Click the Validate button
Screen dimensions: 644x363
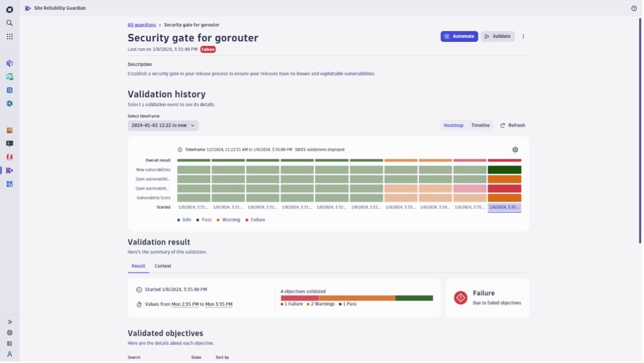[x=497, y=36]
